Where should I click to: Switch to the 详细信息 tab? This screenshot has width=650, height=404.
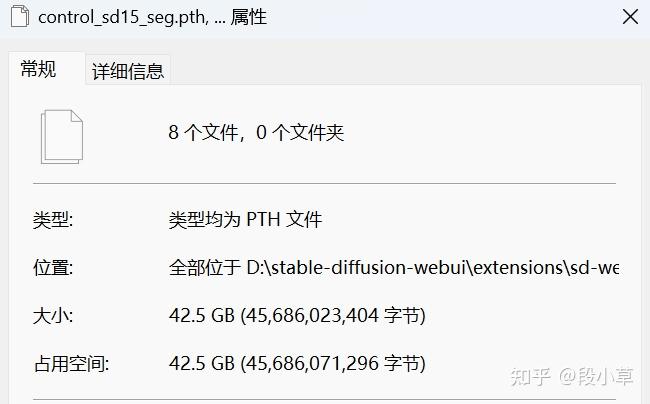[x=128, y=70]
